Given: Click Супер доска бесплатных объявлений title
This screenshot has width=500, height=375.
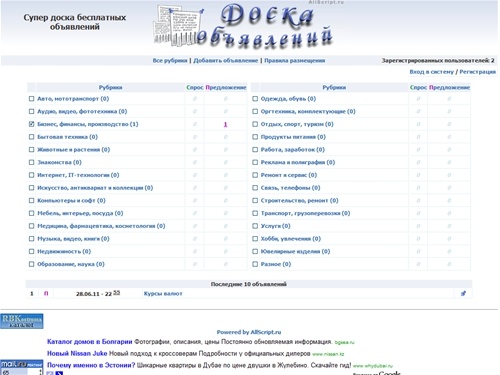Looking at the screenshot, I should (x=75, y=22).
